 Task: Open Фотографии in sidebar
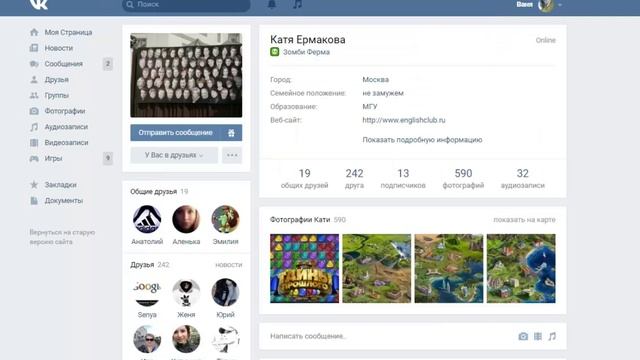pyautogui.click(x=65, y=111)
